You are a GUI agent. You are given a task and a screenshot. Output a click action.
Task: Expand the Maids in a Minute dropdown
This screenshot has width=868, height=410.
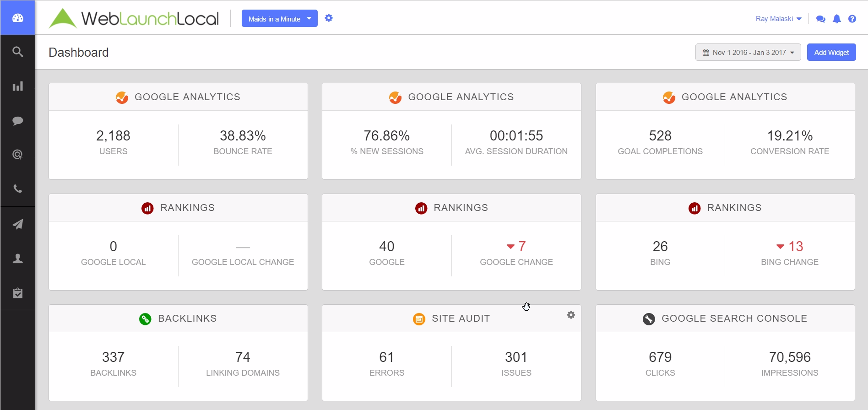point(279,19)
